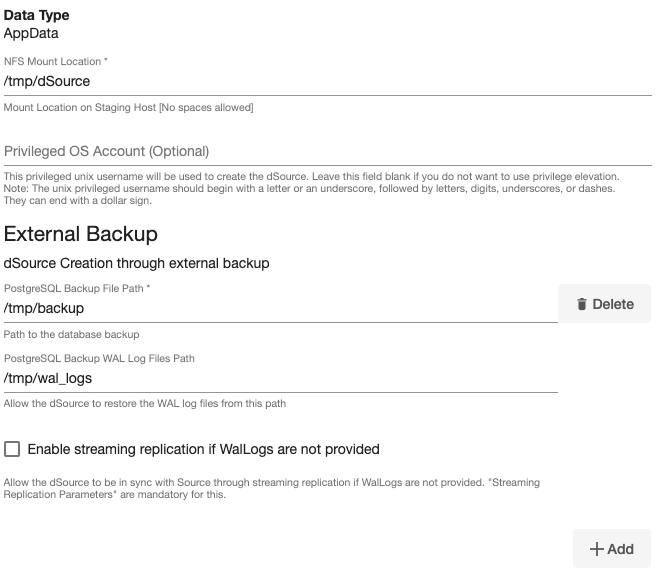Screen dimensions: 656x575
Task: Click the "PostgreSQL Backup WAL Log Files Path" label
Action: 99,358
